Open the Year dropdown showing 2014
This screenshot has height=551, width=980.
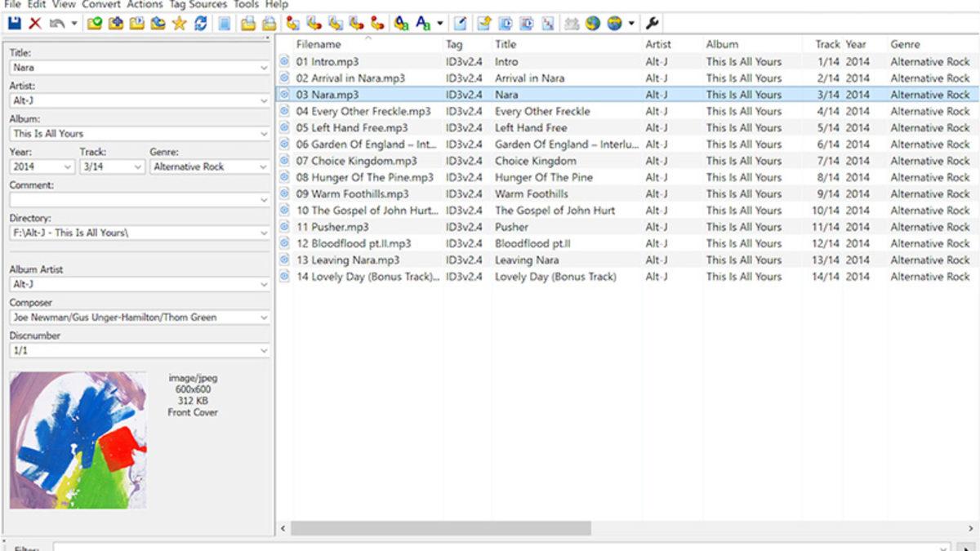[x=67, y=167]
